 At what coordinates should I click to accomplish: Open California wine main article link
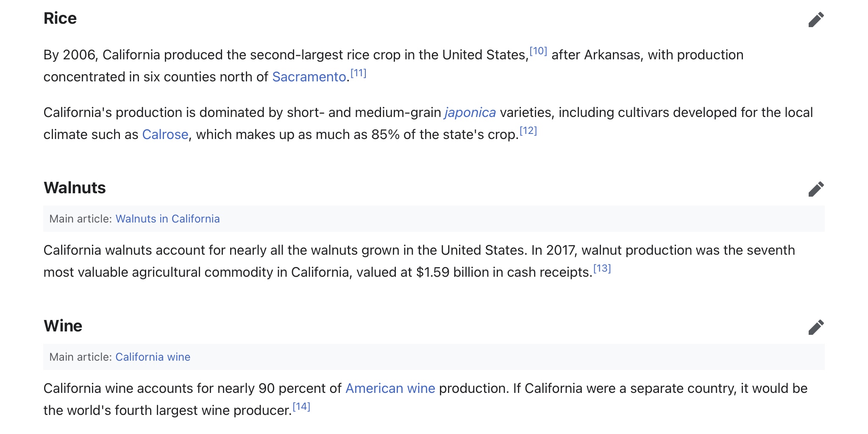point(153,357)
